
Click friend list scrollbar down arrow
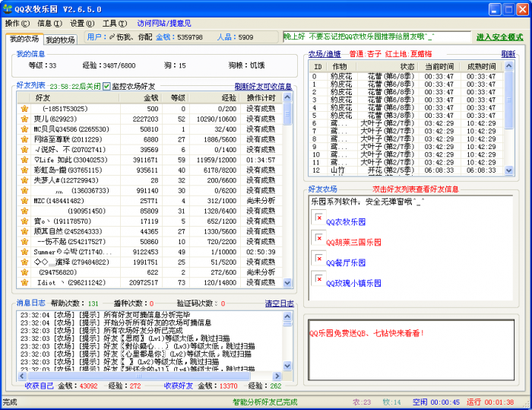coord(287,283)
